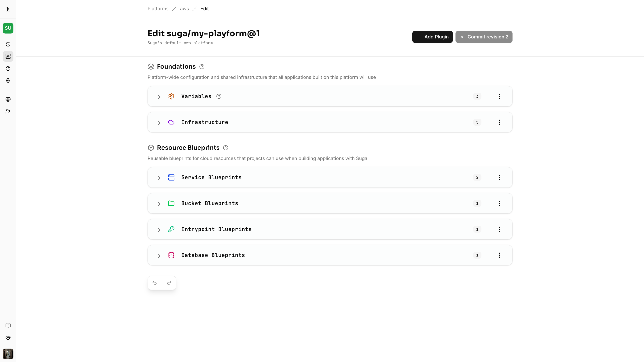
Task: Click the invite user icon
Action: [8, 112]
